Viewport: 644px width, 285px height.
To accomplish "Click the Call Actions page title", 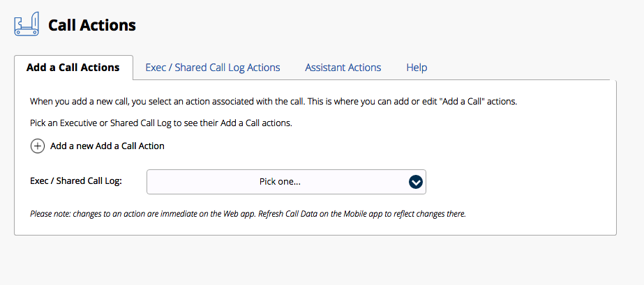I will coord(92,25).
